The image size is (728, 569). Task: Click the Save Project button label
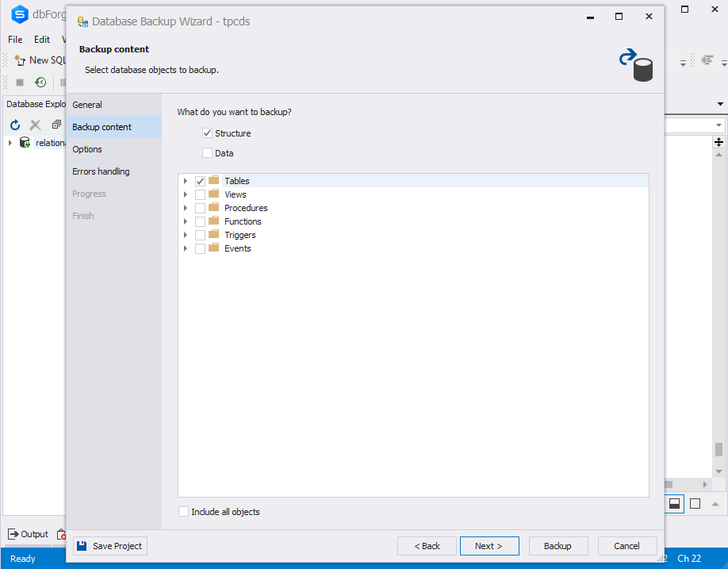pyautogui.click(x=117, y=546)
